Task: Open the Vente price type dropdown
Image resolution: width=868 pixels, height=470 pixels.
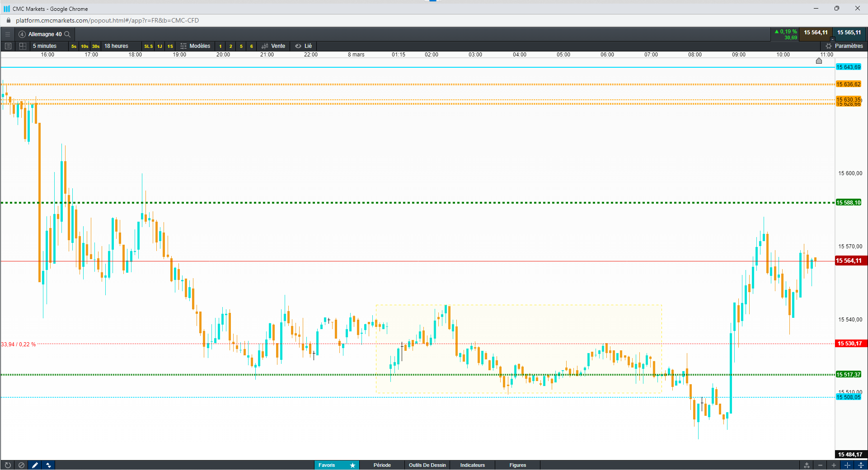Action: [x=273, y=46]
